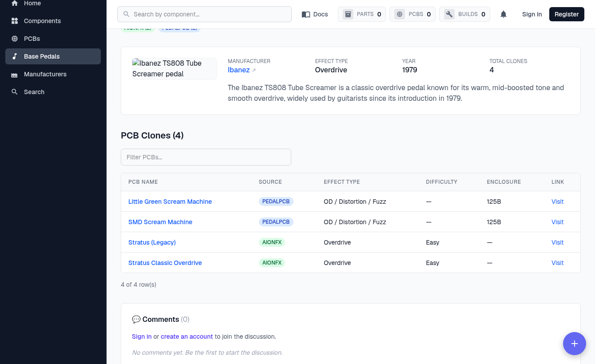The width and height of the screenshot is (595, 364).
Task: Visit link for Little Green Scream Machine
Action: coord(557,202)
